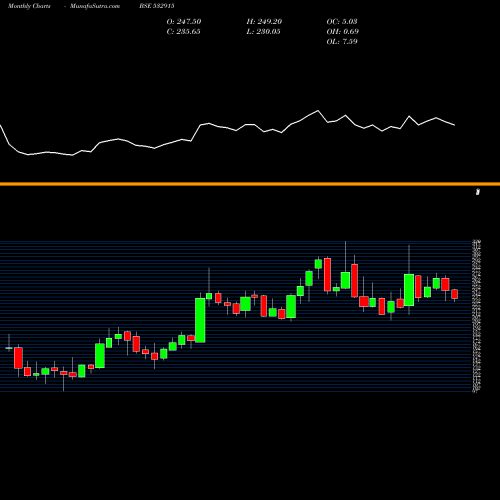Screen dimensions: 500x500
Task: Select the open value O: 247.50
Action: (184, 22)
